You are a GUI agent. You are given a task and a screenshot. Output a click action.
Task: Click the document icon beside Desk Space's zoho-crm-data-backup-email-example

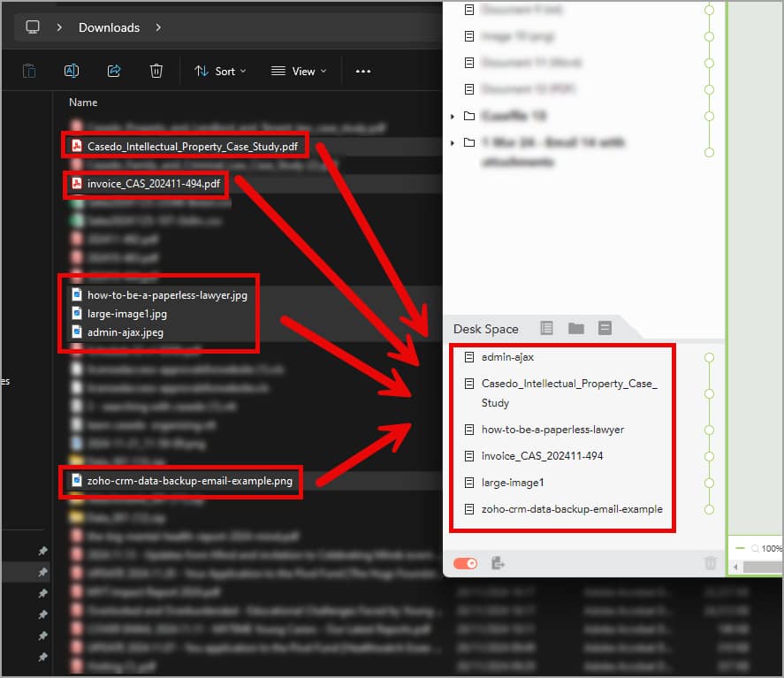tap(469, 509)
